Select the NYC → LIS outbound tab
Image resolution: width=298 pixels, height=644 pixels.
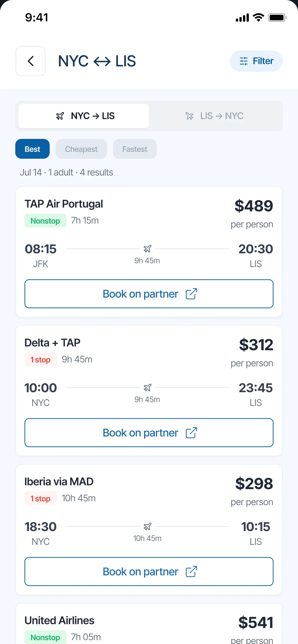(84, 116)
